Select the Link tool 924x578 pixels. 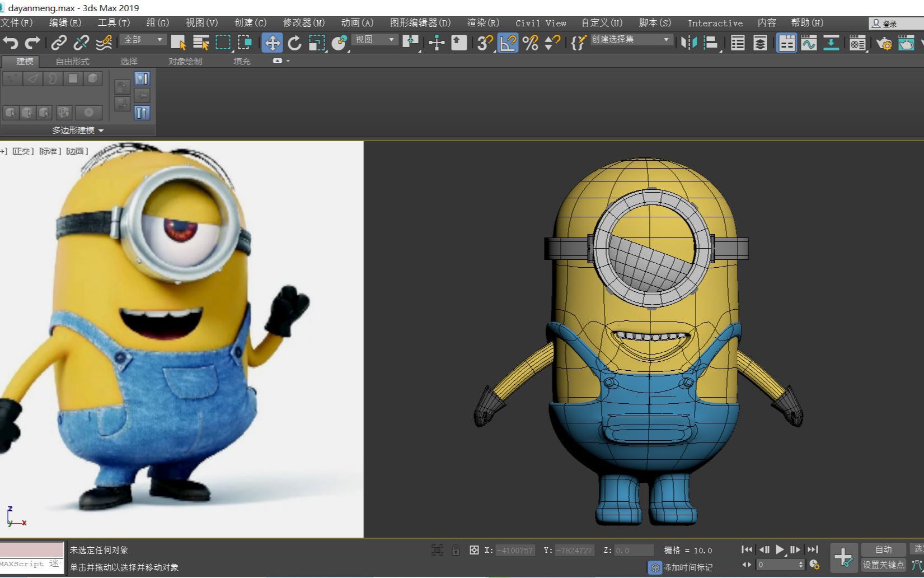click(59, 42)
